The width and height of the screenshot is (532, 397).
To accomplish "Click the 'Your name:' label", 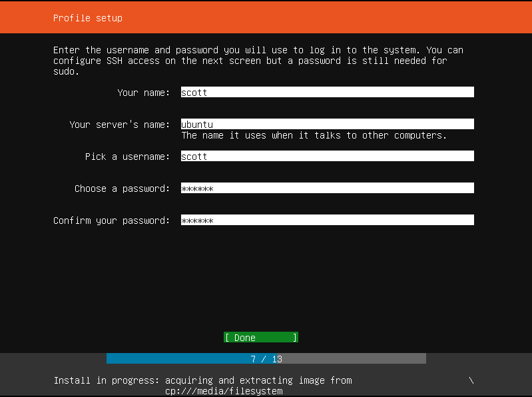I will point(144,93).
